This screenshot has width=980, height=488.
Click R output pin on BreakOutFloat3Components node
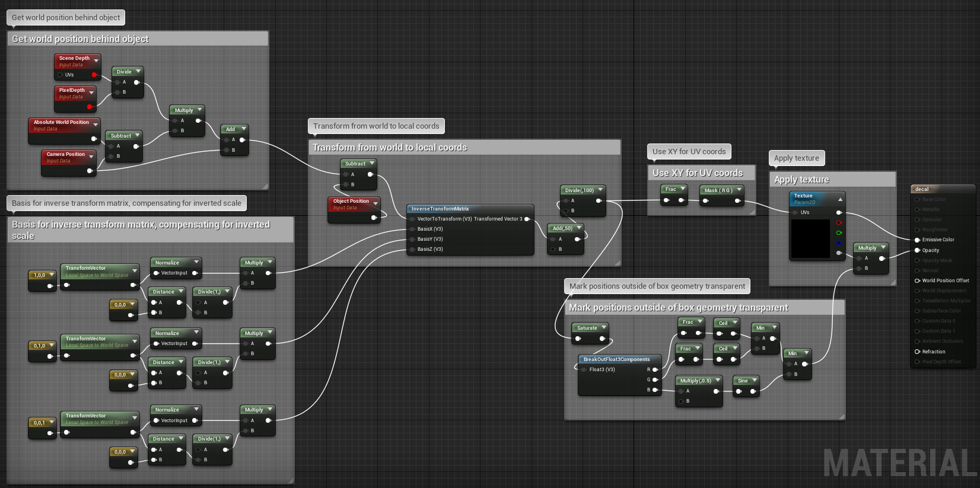coord(655,369)
